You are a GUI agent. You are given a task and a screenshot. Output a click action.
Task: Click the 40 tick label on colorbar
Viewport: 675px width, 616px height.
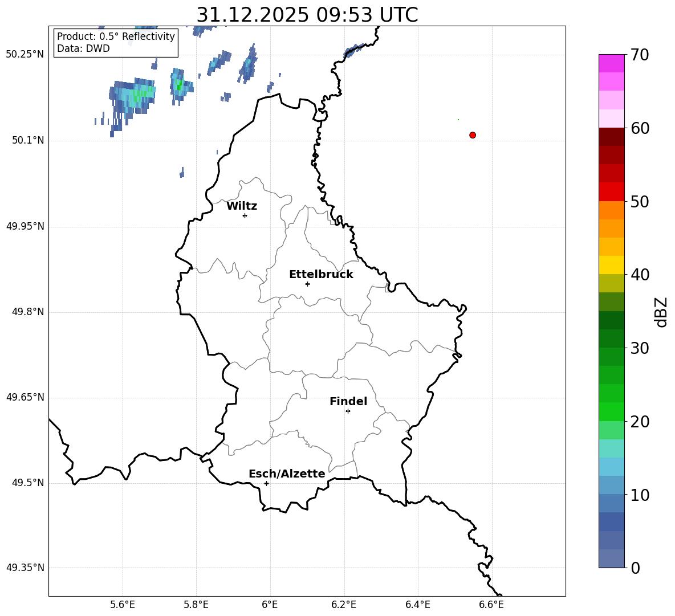click(x=640, y=275)
